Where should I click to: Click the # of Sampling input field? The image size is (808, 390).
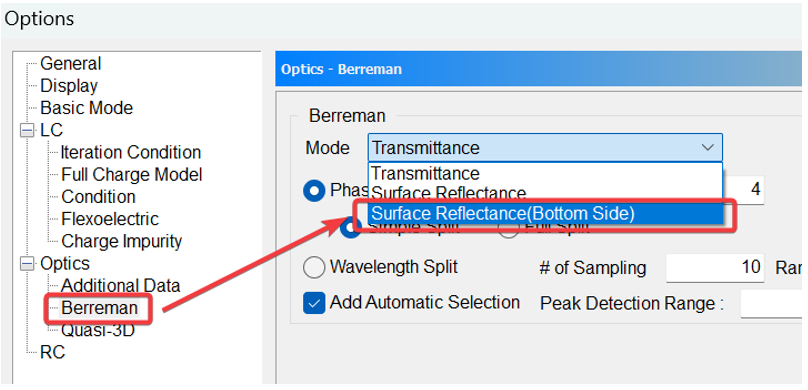[x=715, y=267]
